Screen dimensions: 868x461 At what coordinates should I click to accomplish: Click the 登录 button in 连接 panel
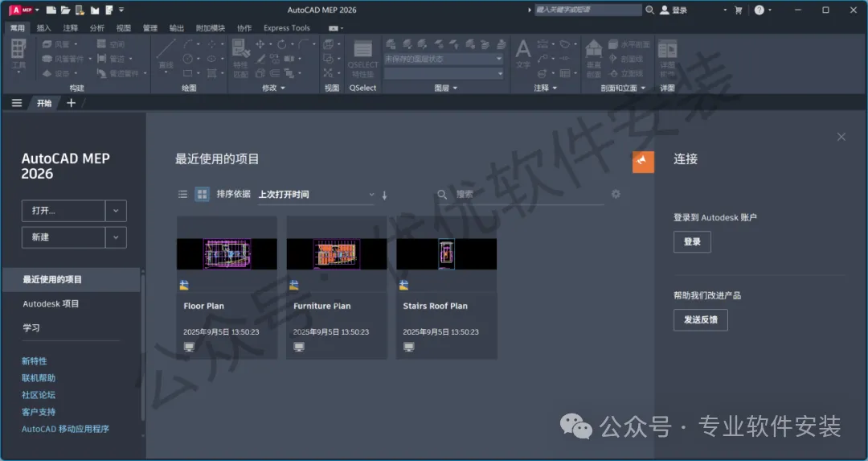point(692,241)
